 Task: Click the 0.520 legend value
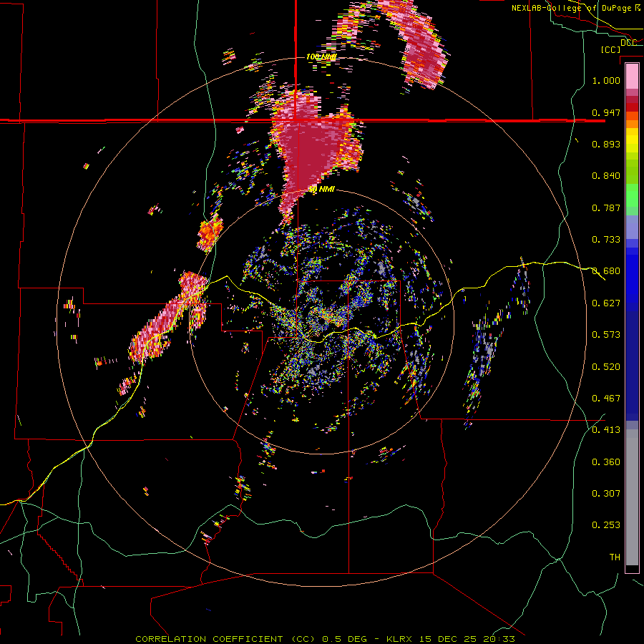coord(606,367)
